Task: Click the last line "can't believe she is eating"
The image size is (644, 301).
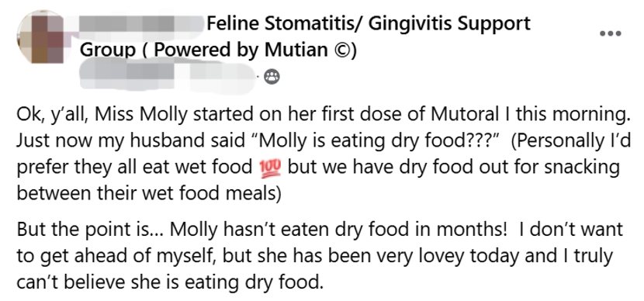Action: tap(170, 282)
